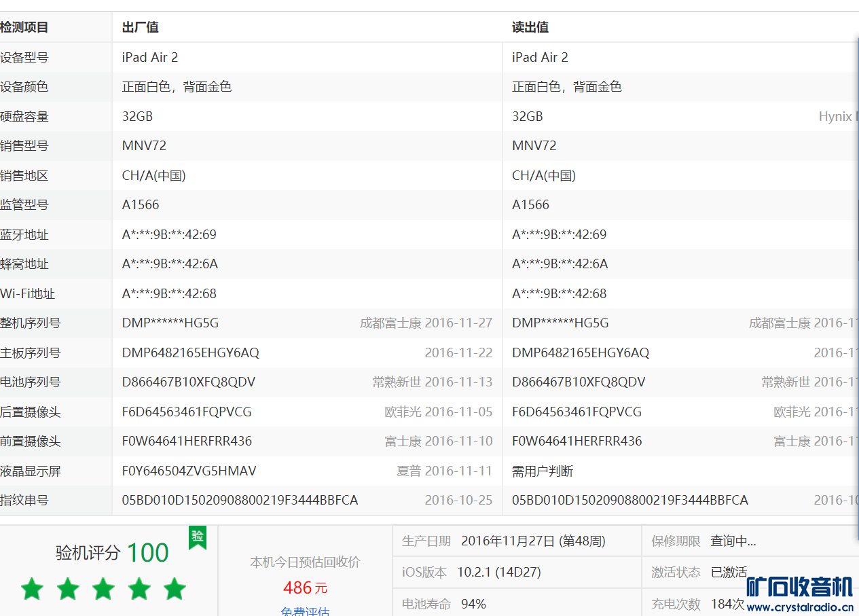Click the 充电次数 label
859x616 pixels.
pos(676,604)
